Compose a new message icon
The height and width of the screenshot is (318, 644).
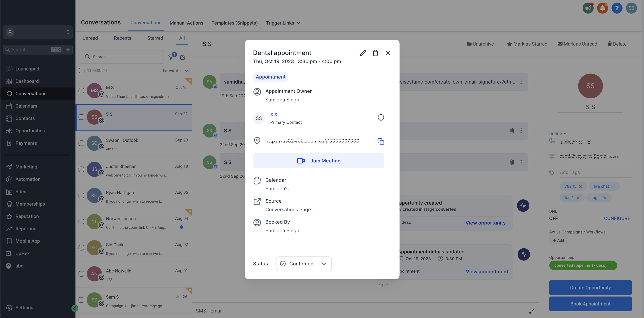tap(183, 57)
